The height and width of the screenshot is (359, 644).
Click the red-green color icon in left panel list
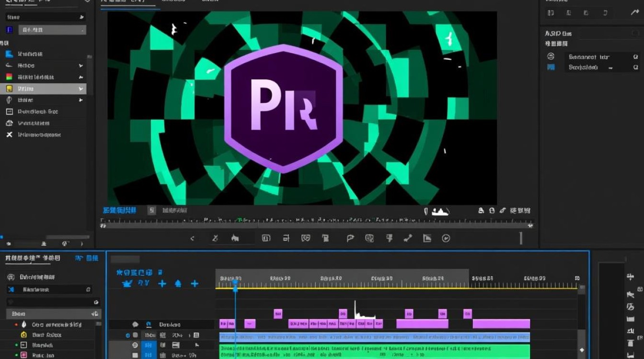point(9,77)
